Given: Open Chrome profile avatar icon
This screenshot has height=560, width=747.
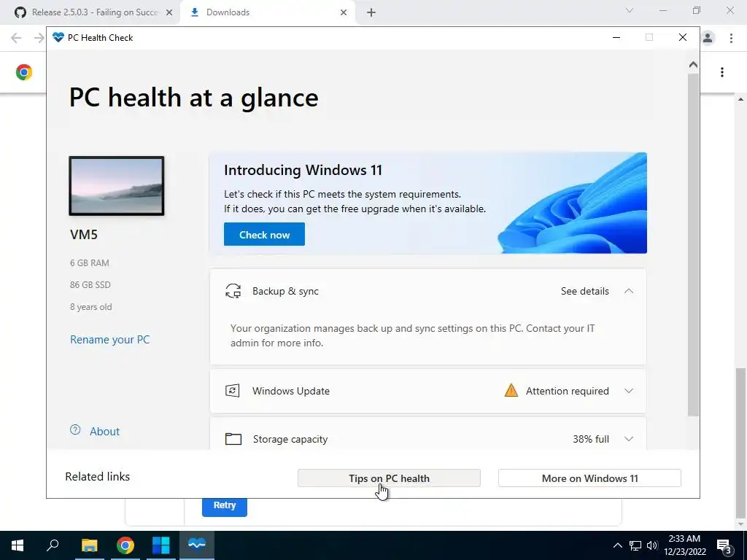Looking at the screenshot, I should pyautogui.click(x=708, y=38).
